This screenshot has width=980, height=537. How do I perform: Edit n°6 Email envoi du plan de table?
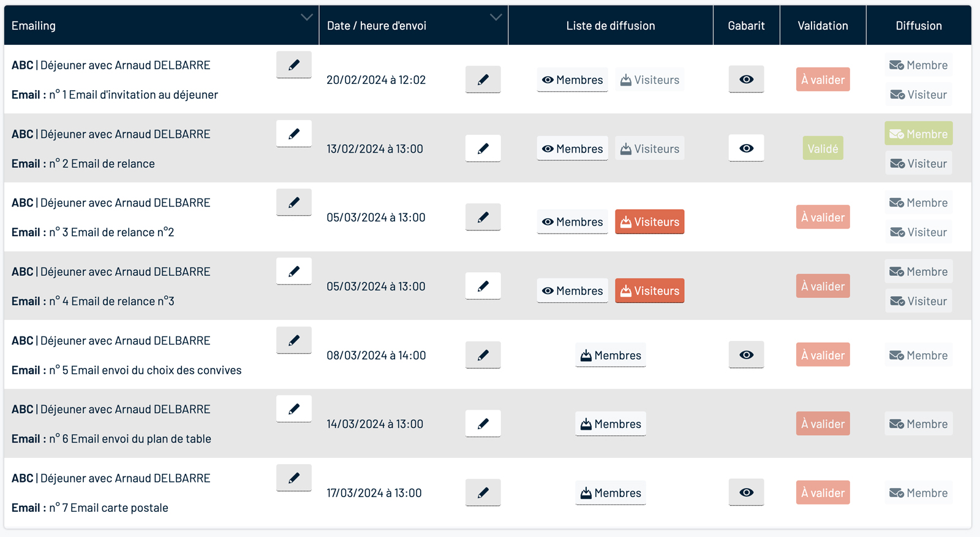[x=294, y=409]
